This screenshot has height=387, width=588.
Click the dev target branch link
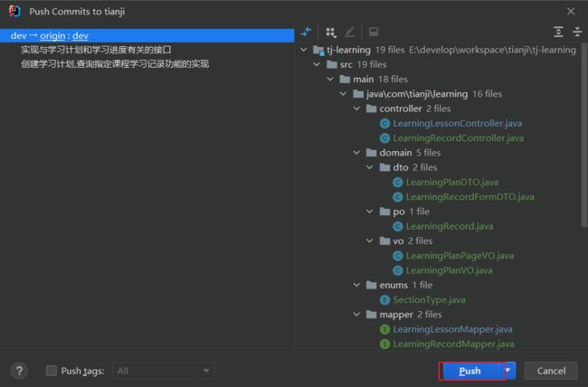pos(81,35)
